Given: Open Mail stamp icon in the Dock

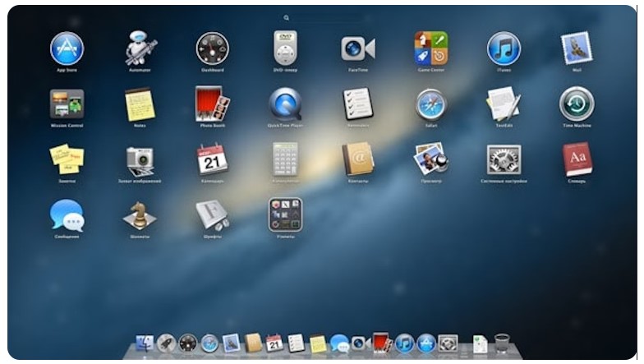Looking at the screenshot, I should click(232, 343).
